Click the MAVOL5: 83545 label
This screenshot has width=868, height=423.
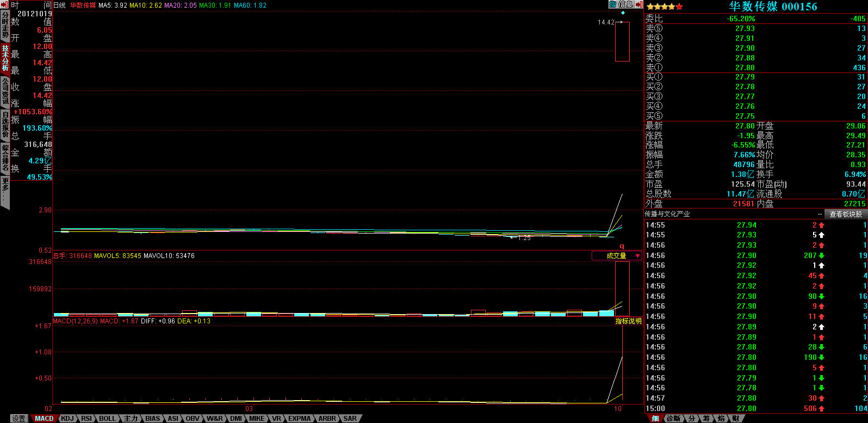coord(117,256)
